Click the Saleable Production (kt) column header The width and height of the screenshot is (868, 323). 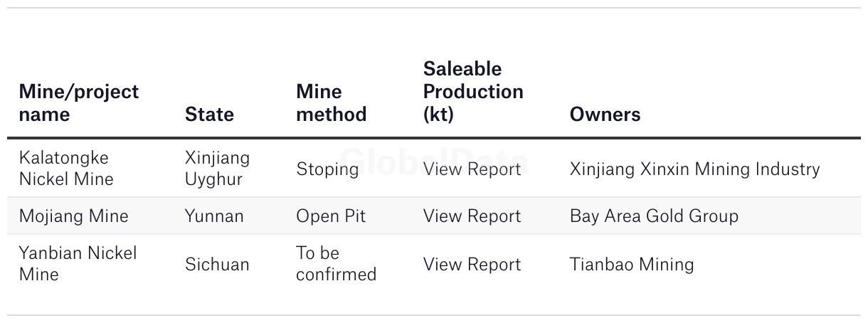tap(473, 92)
